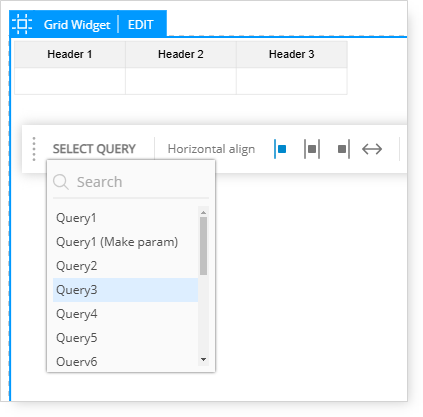Select stretch horizontal align arrows icon

click(372, 149)
